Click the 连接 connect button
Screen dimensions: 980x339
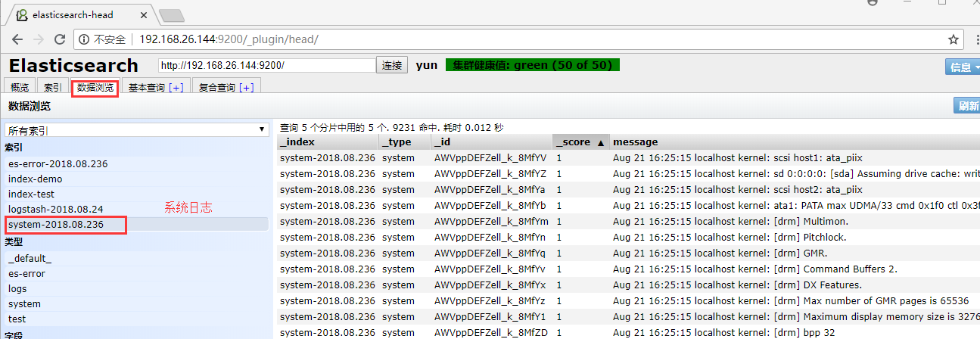click(x=392, y=65)
